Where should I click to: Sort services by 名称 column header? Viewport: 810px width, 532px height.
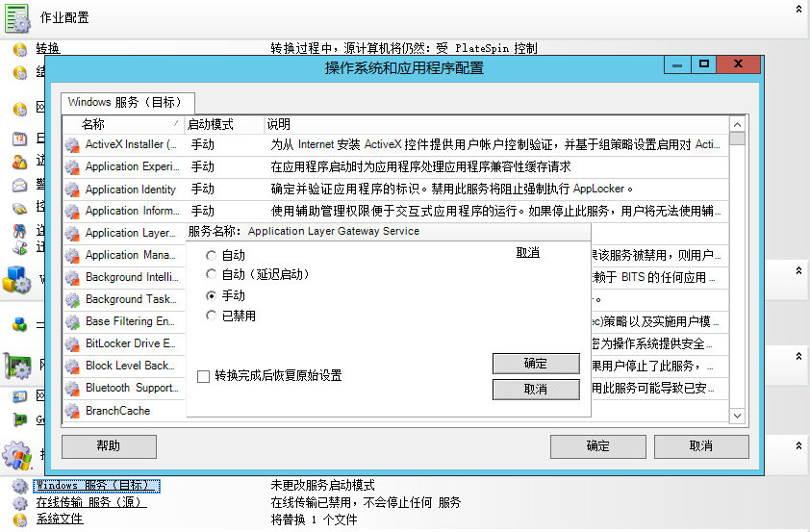point(123,124)
